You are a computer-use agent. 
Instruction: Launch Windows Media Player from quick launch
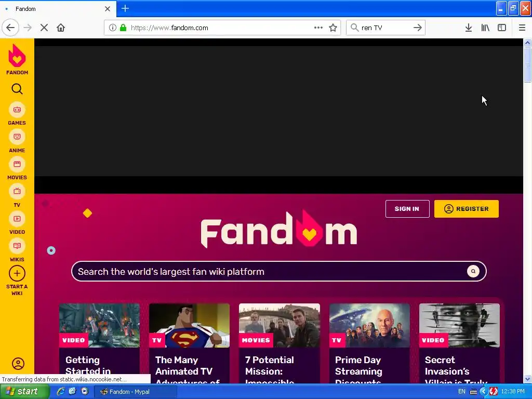(x=85, y=392)
